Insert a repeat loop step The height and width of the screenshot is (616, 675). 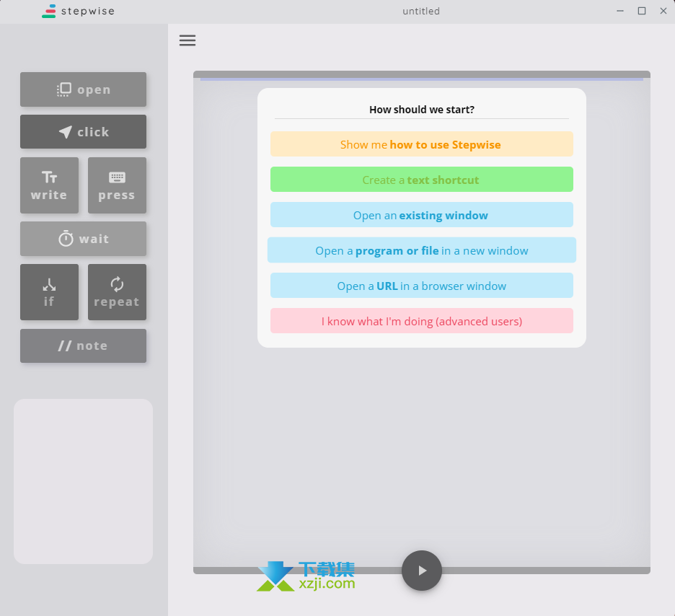[x=117, y=292]
